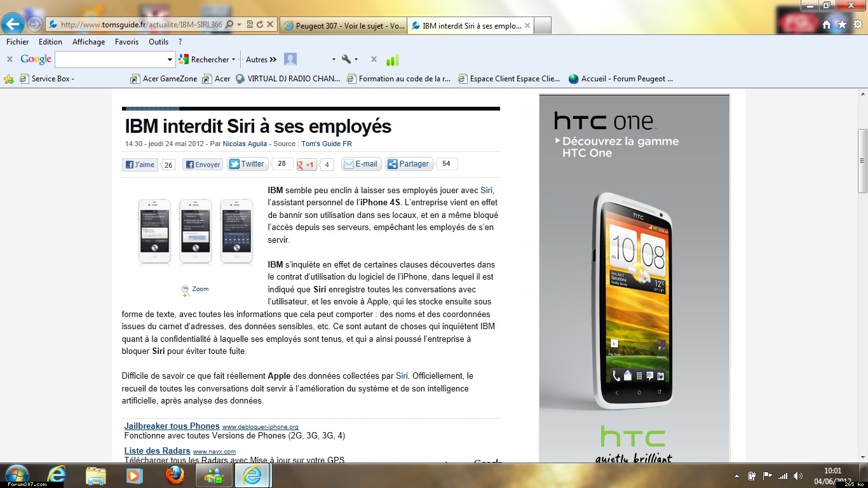Screen dimensions: 868x488
Task: Open the Favoris menu
Action: click(126, 42)
